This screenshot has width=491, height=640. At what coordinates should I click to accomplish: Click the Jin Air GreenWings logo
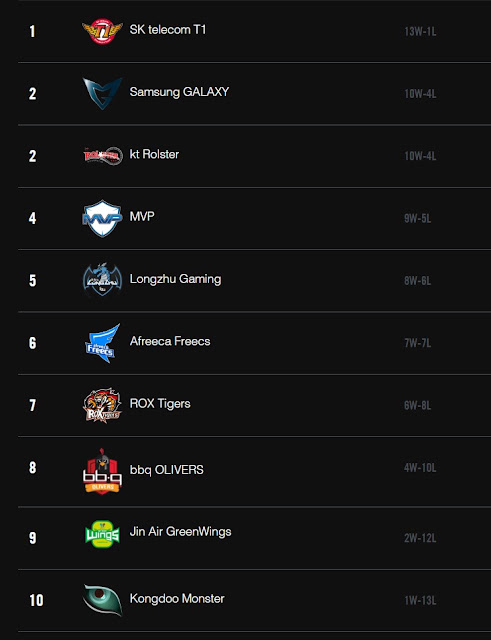(102, 534)
